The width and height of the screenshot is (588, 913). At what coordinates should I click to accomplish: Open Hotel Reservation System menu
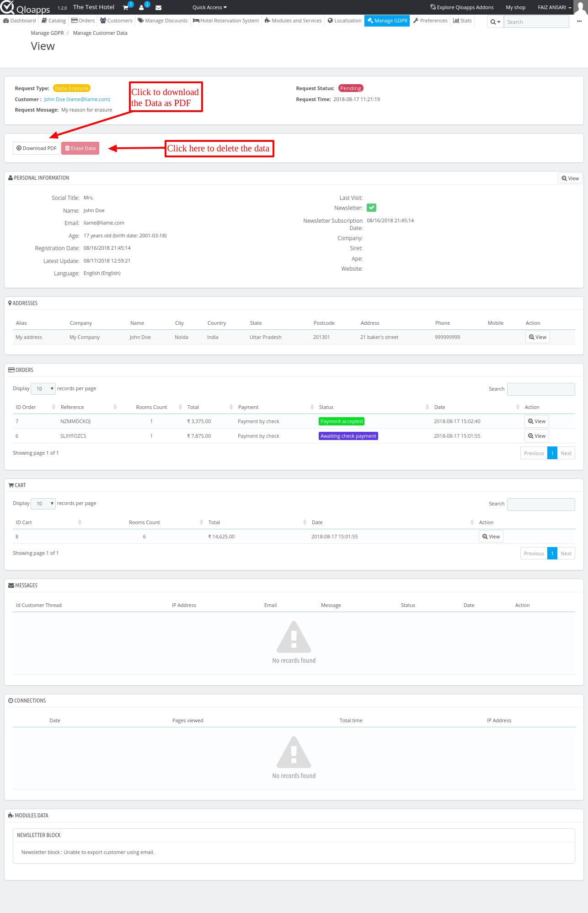point(226,21)
